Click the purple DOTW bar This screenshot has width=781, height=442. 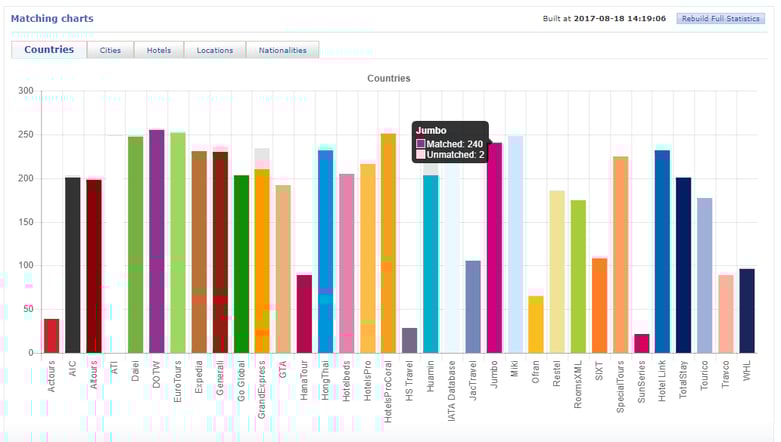coord(157,240)
